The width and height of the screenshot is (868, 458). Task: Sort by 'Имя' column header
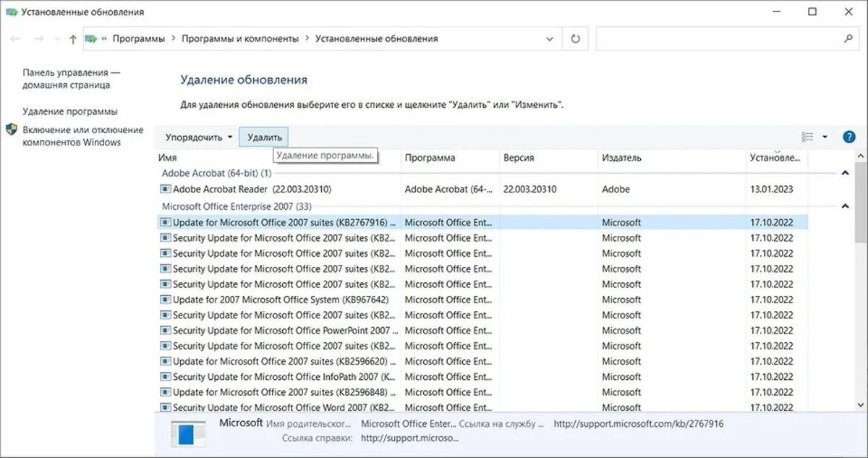[278, 158]
